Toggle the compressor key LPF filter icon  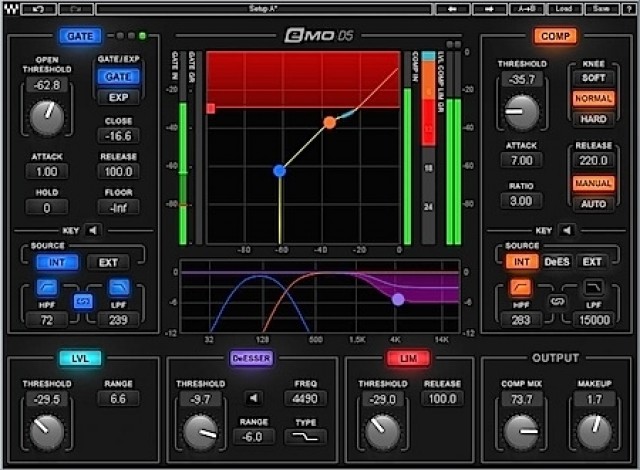coord(593,287)
